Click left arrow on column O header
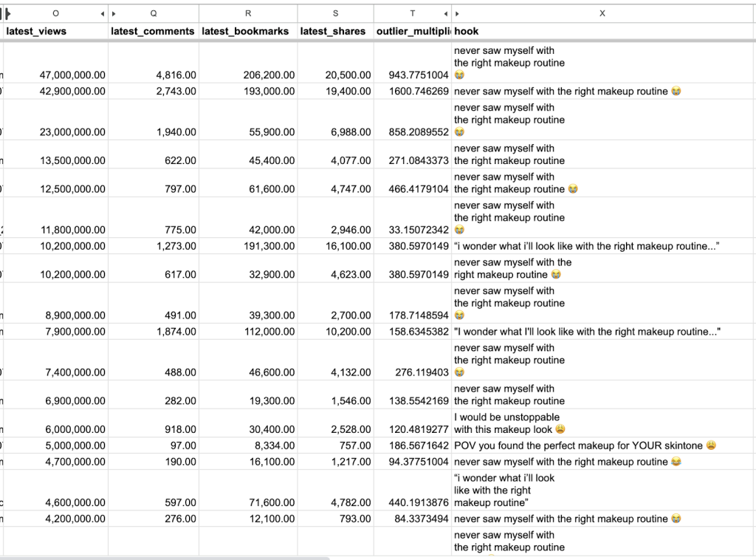Screen dimensions: 756x560 point(102,13)
